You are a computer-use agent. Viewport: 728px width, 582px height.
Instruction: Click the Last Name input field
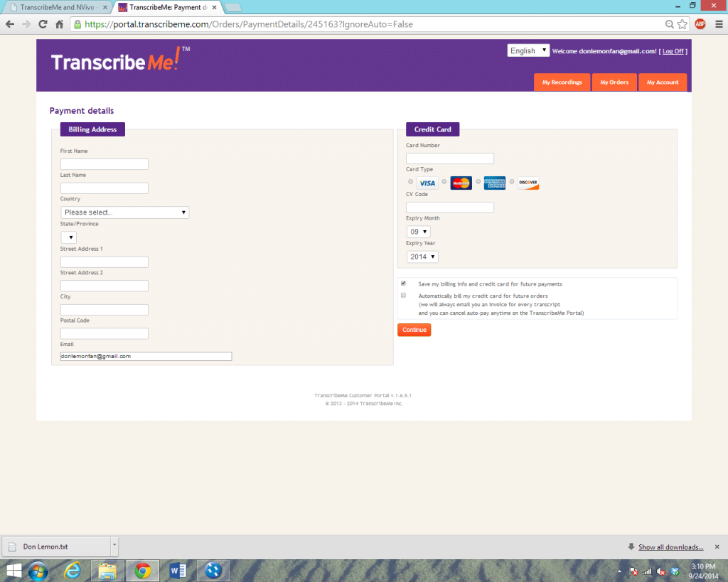click(105, 188)
